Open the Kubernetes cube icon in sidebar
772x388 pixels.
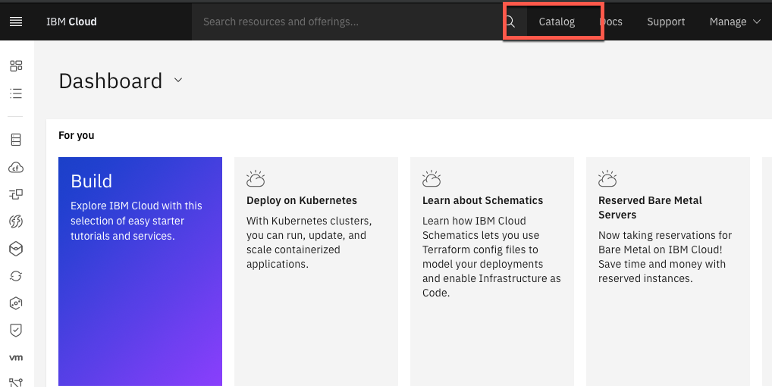[x=16, y=249]
